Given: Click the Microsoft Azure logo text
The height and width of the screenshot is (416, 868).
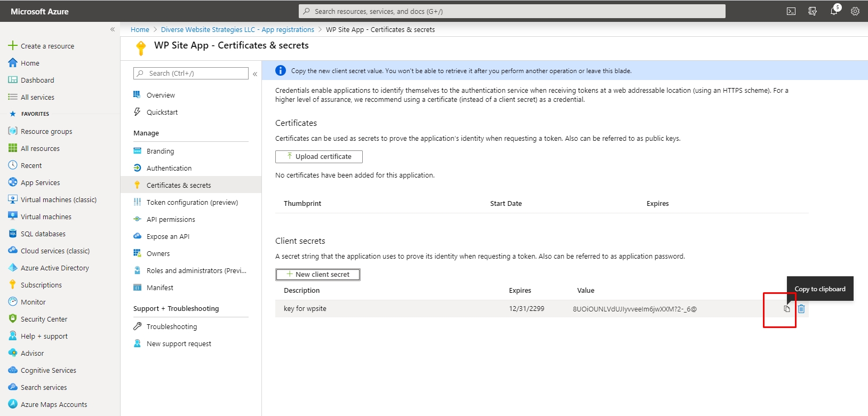Looking at the screenshot, I should tap(39, 11).
